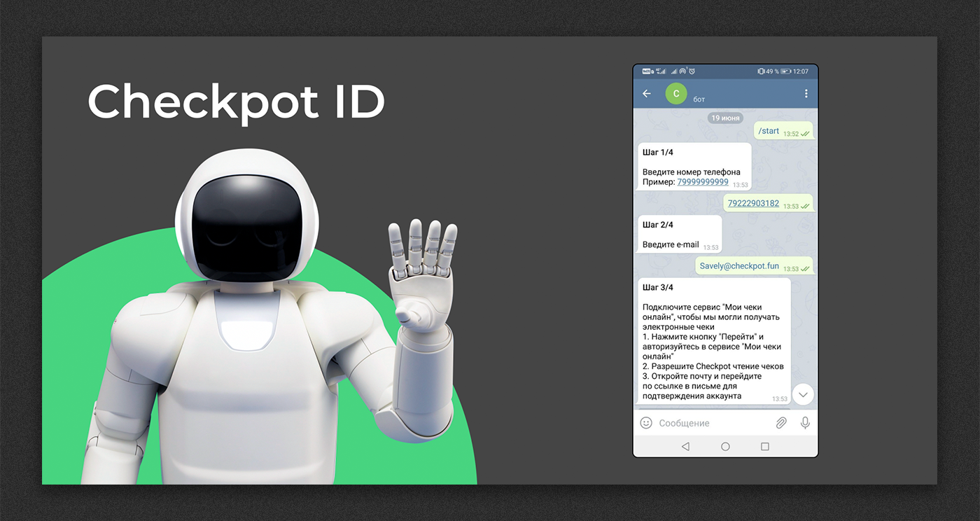Tap the 19 июня date badge
The height and width of the screenshot is (521, 980).
coord(725,118)
